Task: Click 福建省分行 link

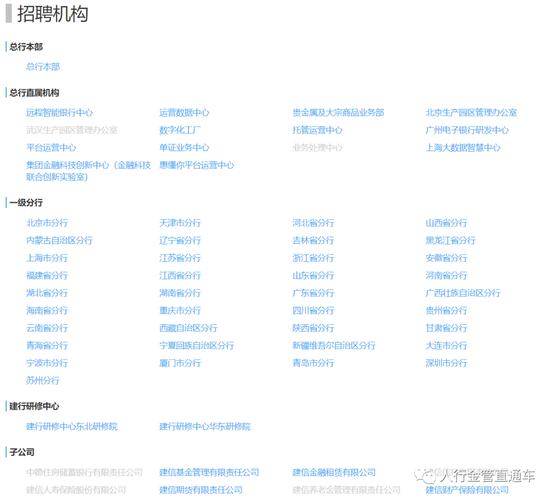Action: click(47, 275)
